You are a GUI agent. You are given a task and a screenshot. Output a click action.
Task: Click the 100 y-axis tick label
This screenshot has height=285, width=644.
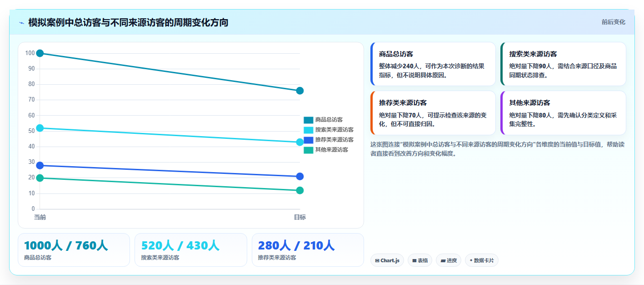(x=30, y=53)
